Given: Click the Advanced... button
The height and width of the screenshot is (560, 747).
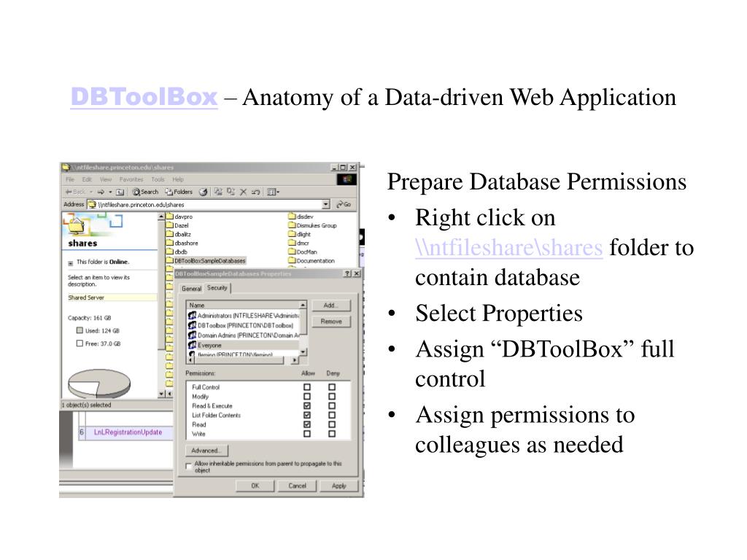Looking at the screenshot, I should tap(206, 451).
